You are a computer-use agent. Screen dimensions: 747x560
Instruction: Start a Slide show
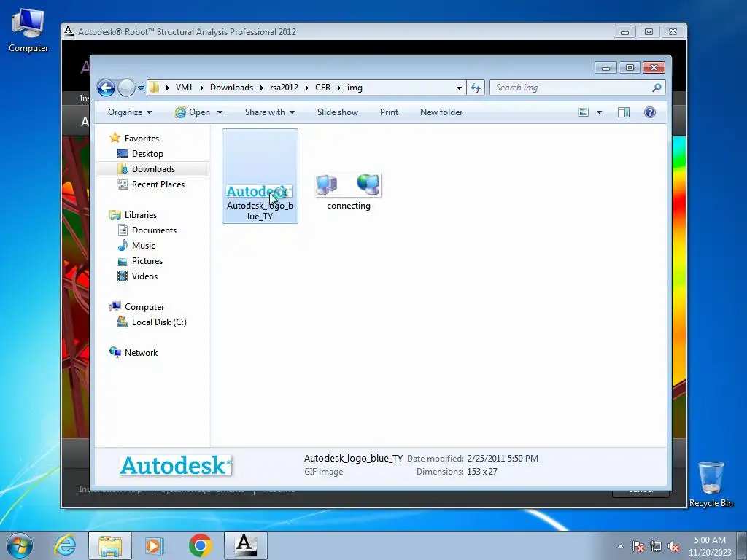pos(338,112)
